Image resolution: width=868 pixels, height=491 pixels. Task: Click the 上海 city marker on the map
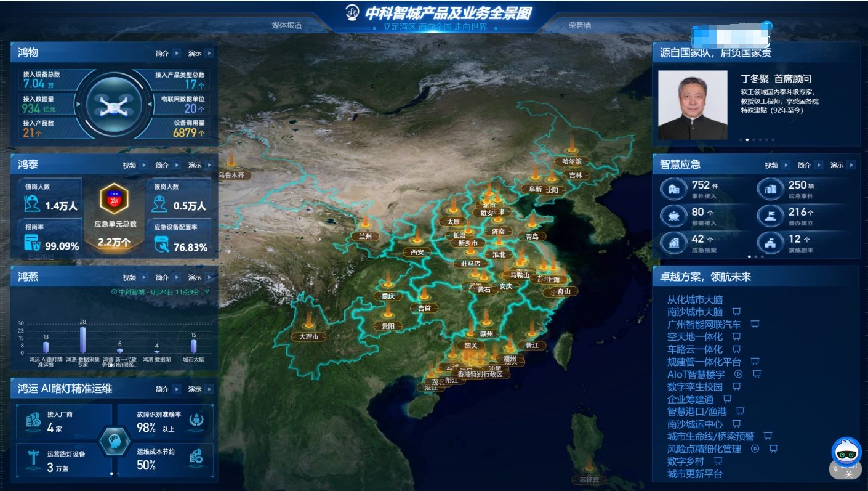pyautogui.click(x=552, y=279)
